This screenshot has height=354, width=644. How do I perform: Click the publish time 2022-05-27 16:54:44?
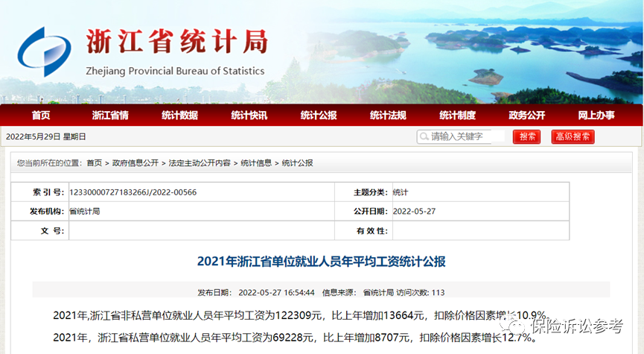tap(276, 293)
